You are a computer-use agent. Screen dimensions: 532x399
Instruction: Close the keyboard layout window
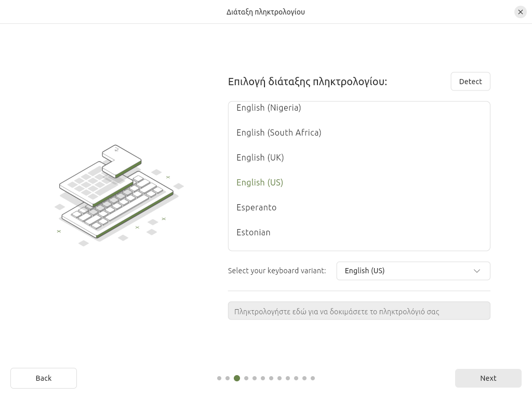[521, 12]
